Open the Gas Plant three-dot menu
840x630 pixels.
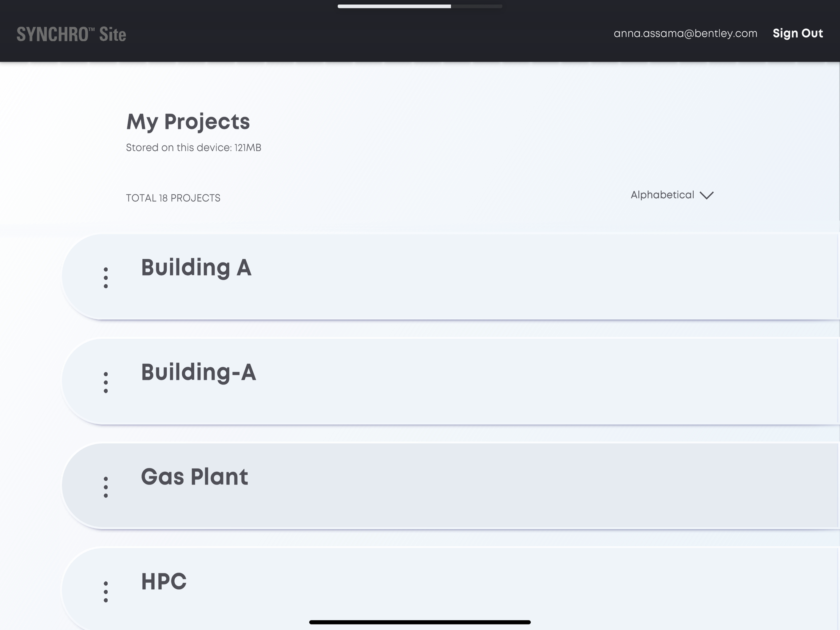[105, 487]
